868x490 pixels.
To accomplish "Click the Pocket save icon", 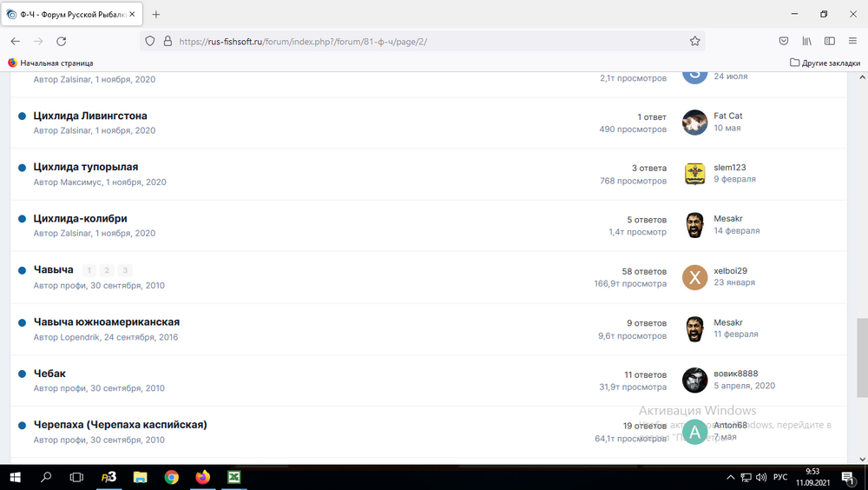I will (783, 41).
